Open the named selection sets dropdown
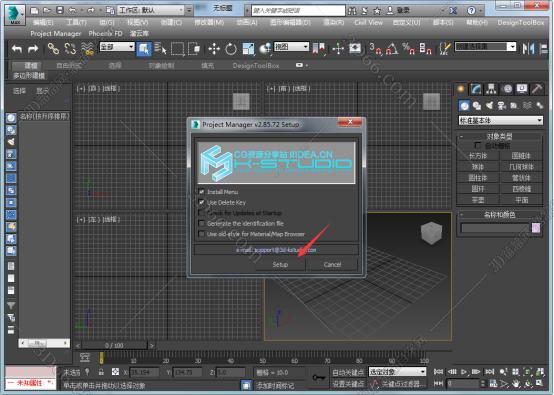The width and height of the screenshot is (554, 395). [485, 47]
